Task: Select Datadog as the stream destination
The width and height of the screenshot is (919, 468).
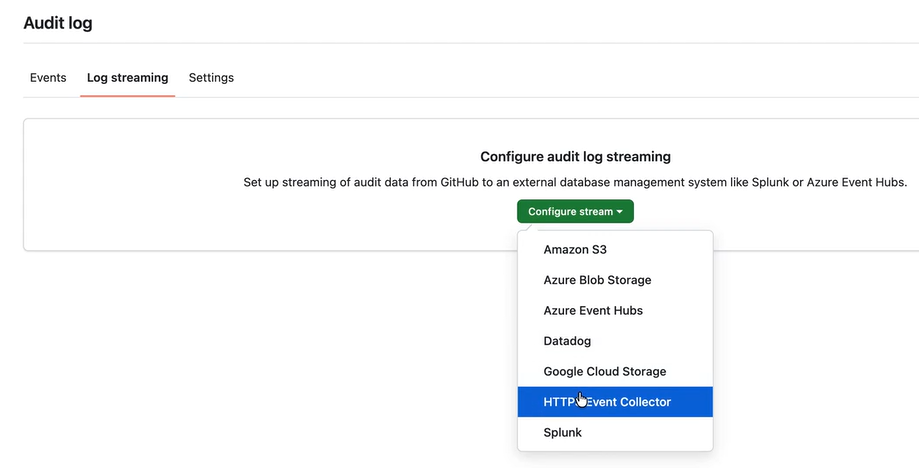Action: pos(567,341)
